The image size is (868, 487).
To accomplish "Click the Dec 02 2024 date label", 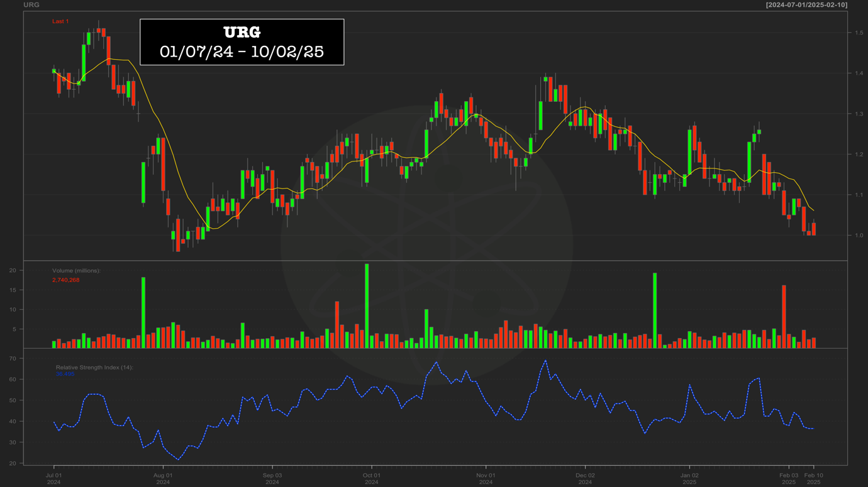I will tap(585, 479).
